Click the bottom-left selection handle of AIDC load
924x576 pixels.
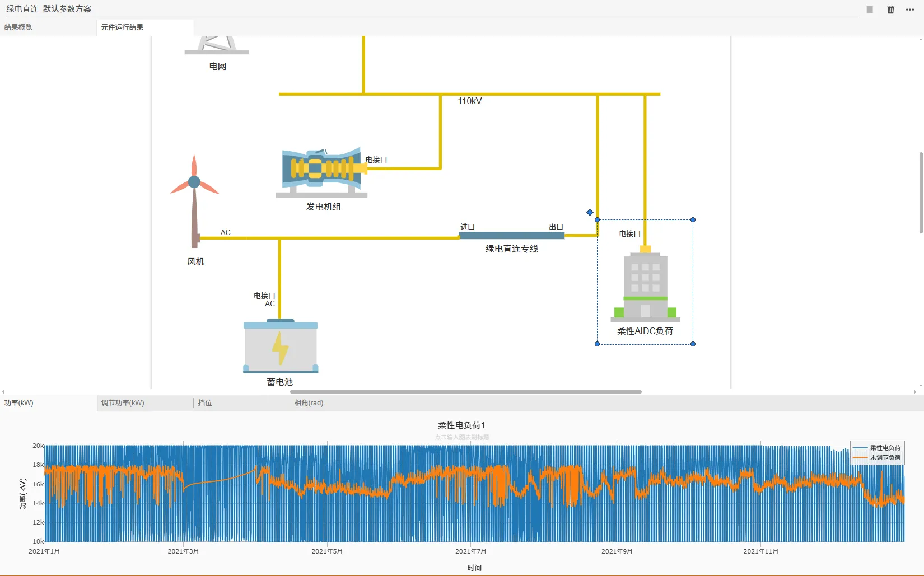point(597,344)
